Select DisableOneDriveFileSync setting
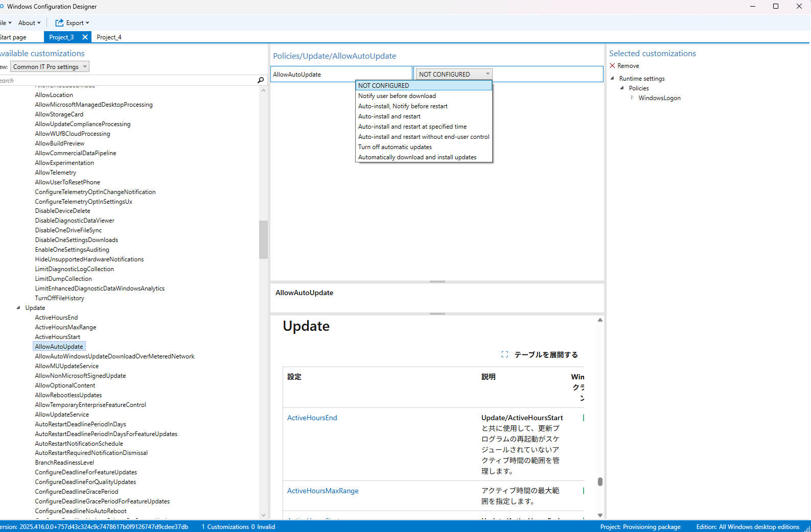811x532 pixels. 68,230
